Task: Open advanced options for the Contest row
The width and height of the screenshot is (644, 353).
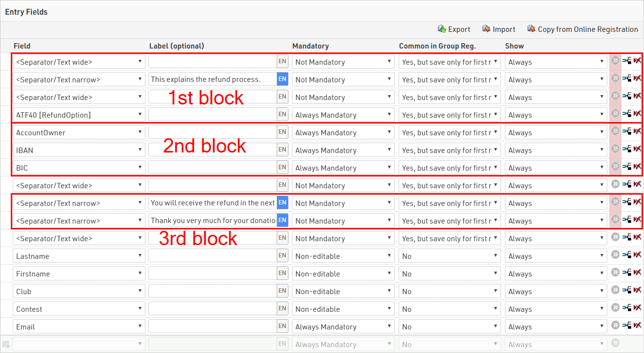Action: pos(615,308)
